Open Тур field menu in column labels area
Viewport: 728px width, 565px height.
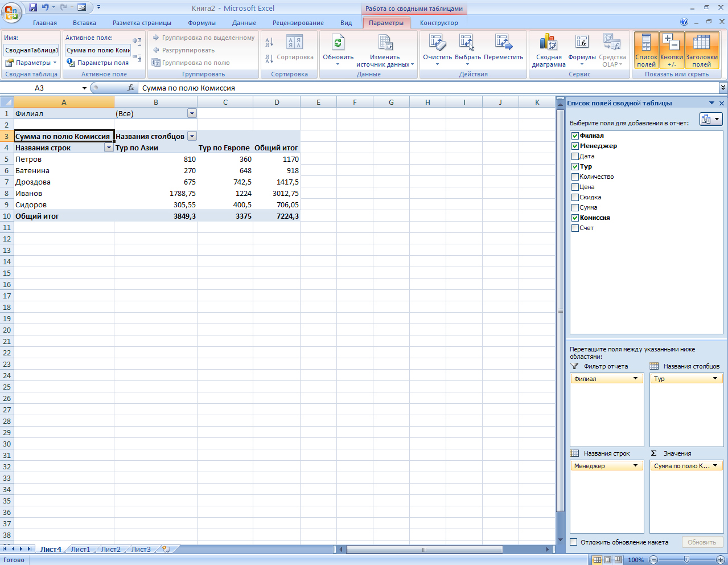(x=715, y=379)
